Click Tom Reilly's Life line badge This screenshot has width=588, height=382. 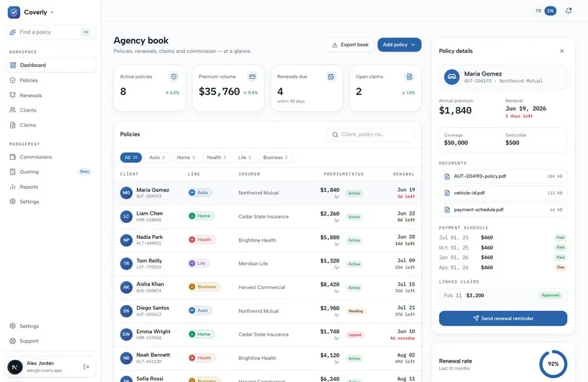tap(198, 264)
